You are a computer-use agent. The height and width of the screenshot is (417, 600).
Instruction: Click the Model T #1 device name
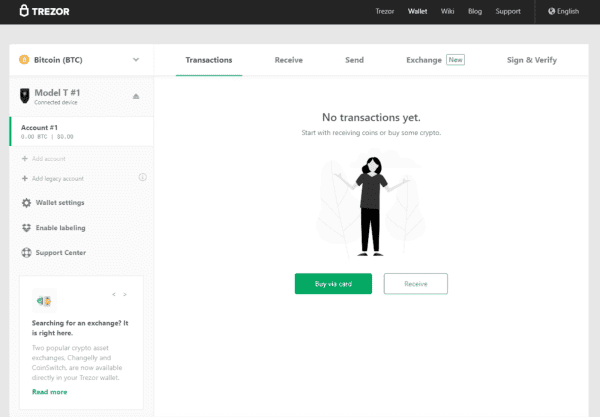click(57, 93)
